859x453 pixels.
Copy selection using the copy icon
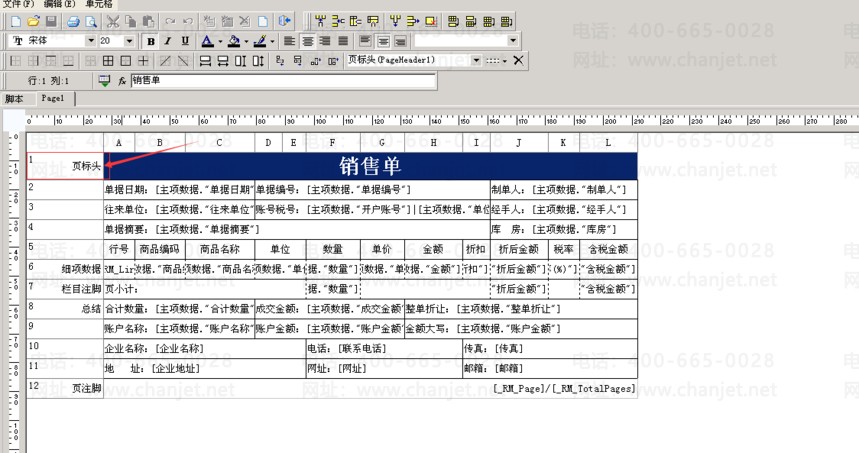point(130,22)
